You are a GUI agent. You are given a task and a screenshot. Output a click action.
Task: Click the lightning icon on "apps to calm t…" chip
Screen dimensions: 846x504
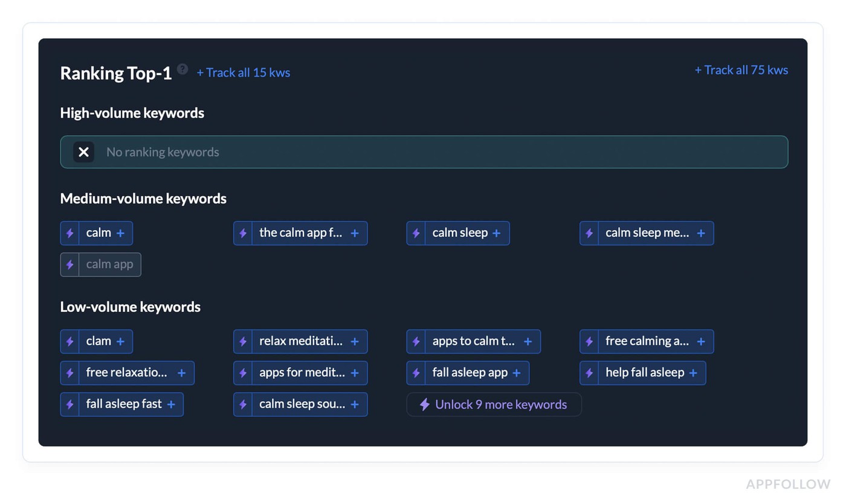click(416, 341)
